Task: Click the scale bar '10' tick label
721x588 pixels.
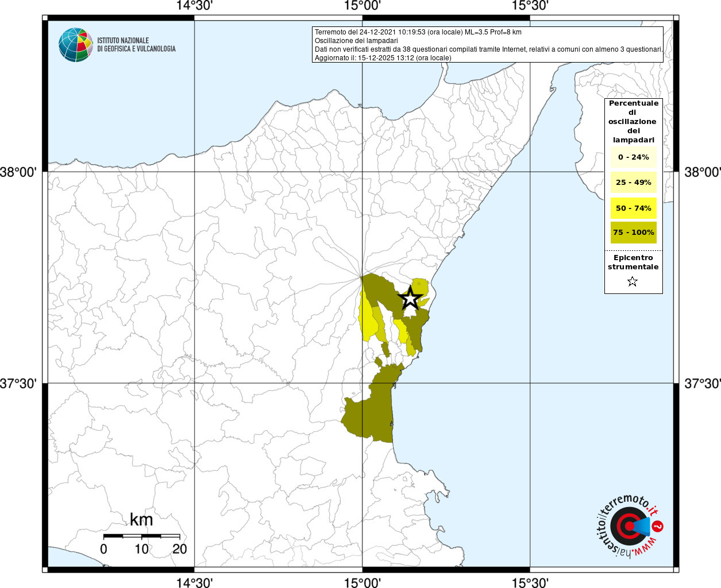Action: coord(142,549)
